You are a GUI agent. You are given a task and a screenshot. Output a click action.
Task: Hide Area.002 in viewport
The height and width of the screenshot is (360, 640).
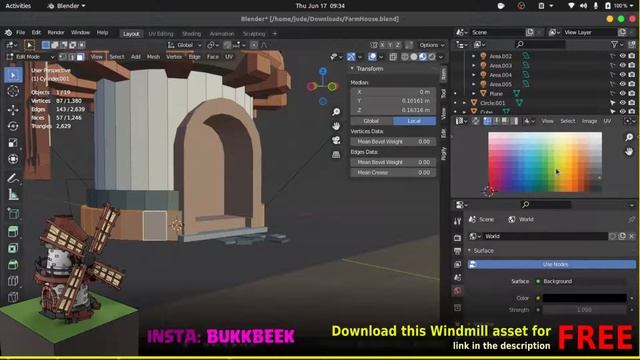coord(622,56)
